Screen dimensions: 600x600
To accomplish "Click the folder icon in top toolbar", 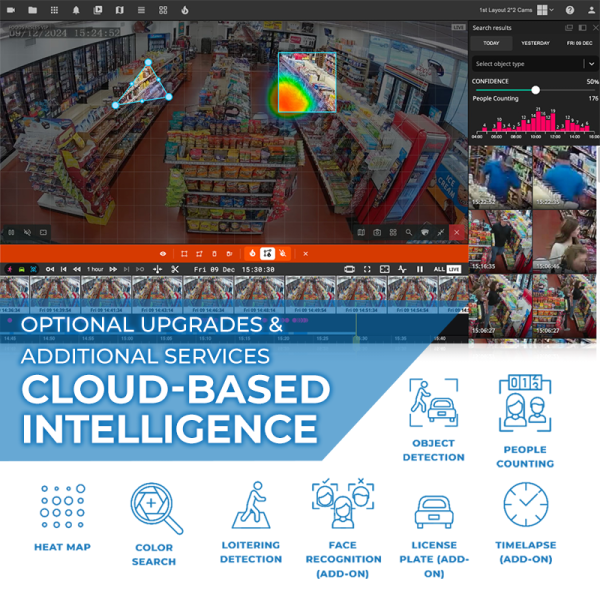I will (32, 10).
